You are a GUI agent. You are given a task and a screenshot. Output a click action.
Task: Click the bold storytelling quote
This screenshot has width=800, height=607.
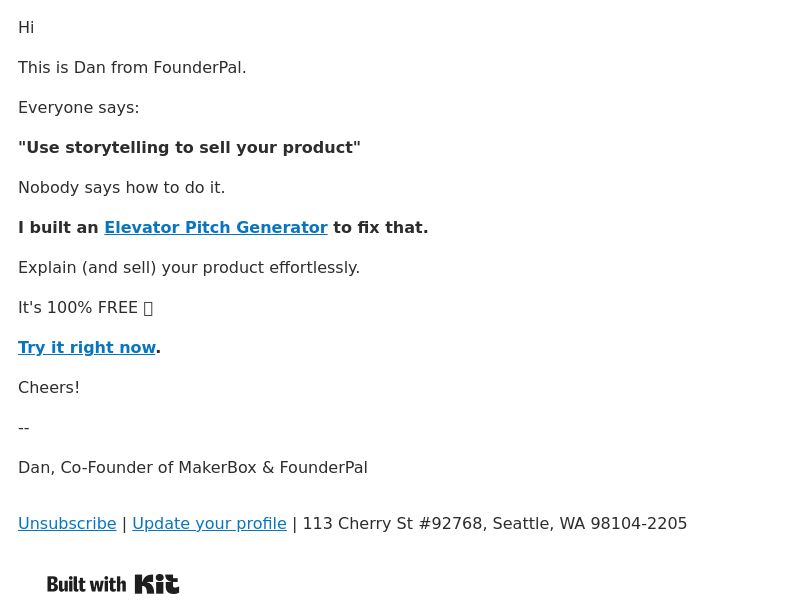point(189,147)
